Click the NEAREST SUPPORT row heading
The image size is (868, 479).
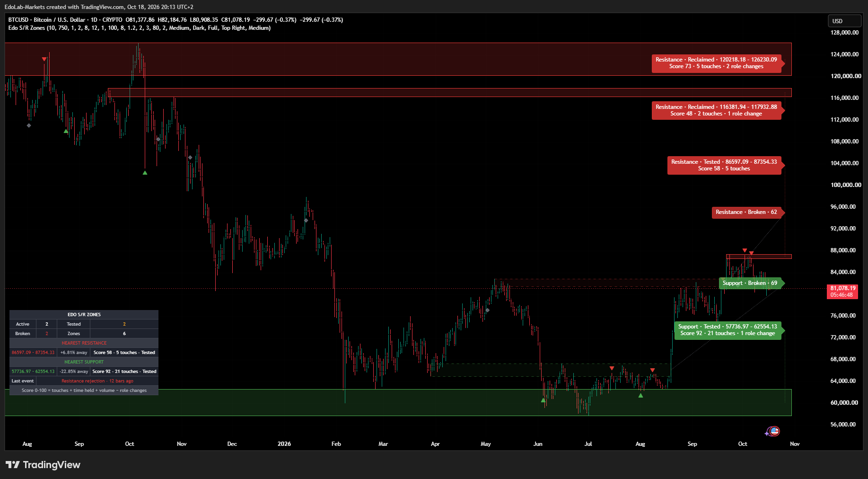coord(84,362)
